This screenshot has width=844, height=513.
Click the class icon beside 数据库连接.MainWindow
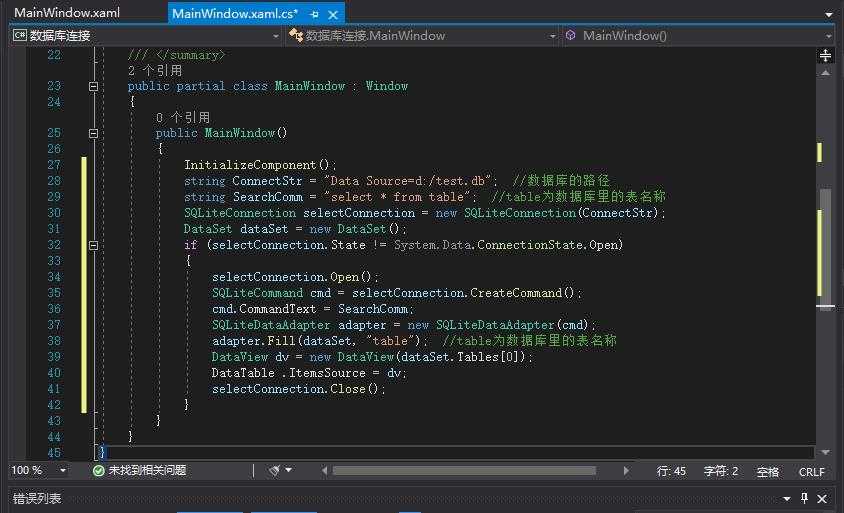296,36
